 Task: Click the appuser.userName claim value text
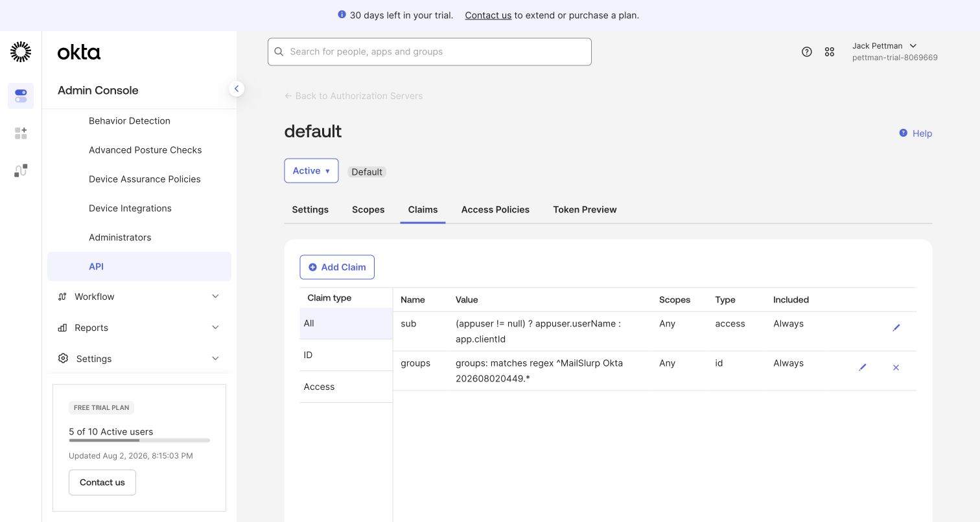(538, 331)
